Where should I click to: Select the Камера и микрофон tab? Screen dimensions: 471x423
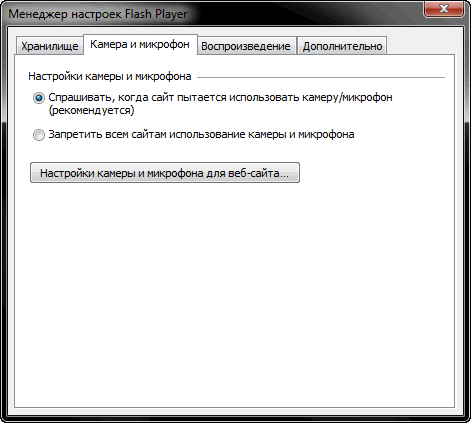tap(140, 44)
